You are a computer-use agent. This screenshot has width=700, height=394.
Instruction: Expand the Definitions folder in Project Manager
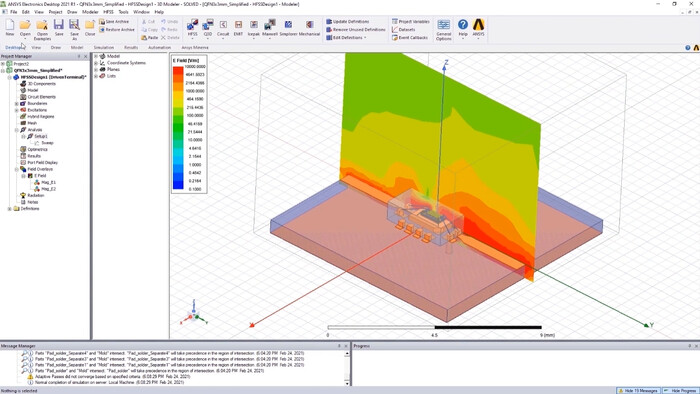tap(9, 208)
